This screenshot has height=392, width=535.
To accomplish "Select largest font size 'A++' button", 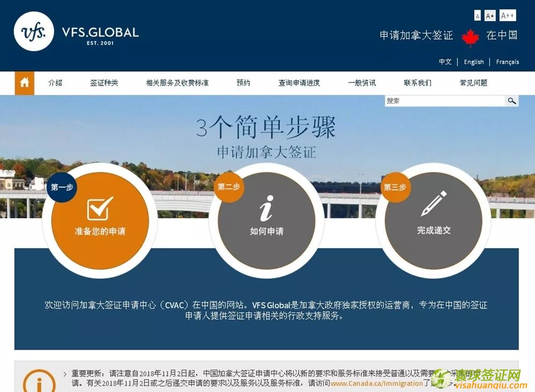I will pyautogui.click(x=507, y=16).
